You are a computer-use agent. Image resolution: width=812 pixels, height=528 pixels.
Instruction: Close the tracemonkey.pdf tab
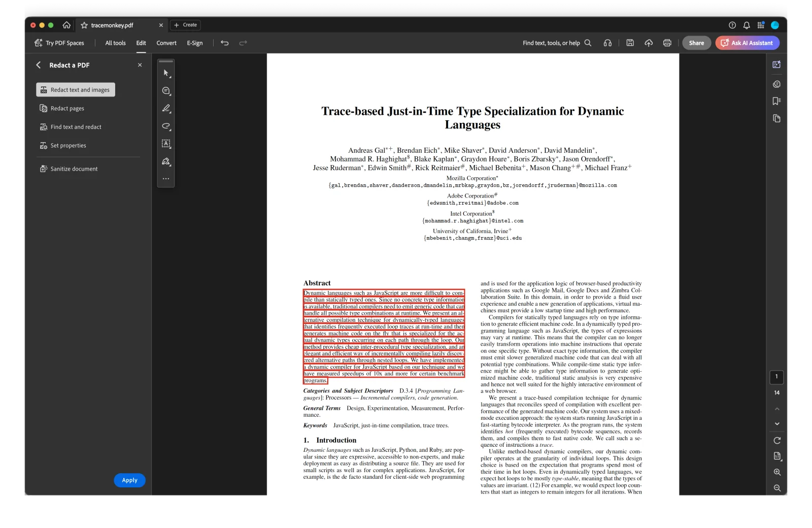[161, 25]
